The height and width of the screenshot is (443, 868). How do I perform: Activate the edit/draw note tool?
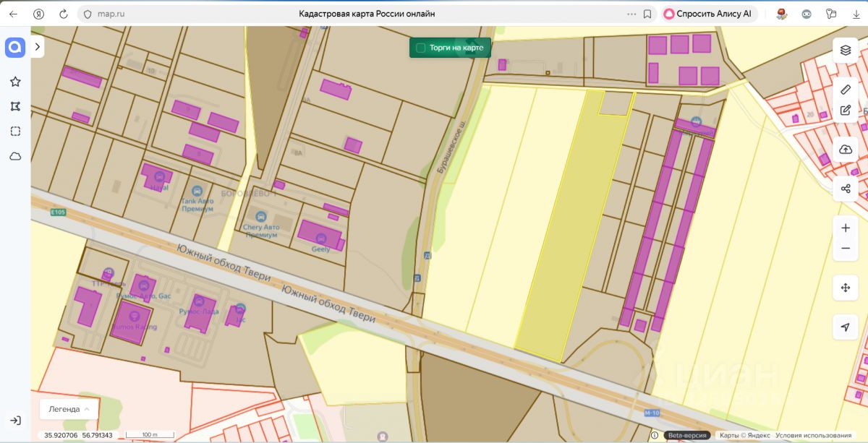coord(845,111)
